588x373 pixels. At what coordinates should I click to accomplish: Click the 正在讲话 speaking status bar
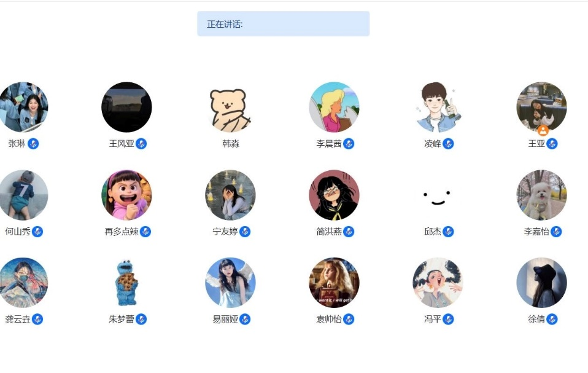284,23
